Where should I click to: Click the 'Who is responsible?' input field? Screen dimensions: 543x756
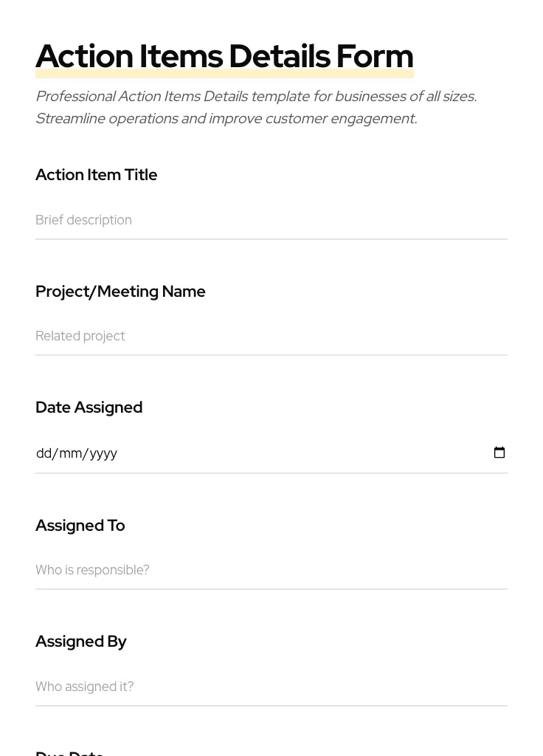271,570
